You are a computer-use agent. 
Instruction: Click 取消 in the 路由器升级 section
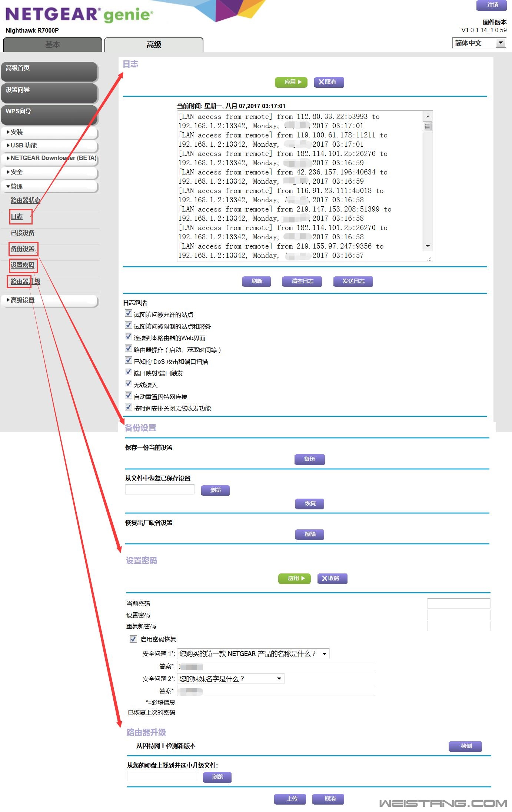328,799
